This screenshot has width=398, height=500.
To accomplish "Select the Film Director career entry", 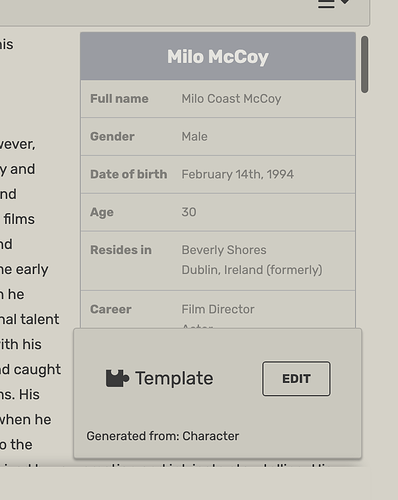I will coord(218,309).
